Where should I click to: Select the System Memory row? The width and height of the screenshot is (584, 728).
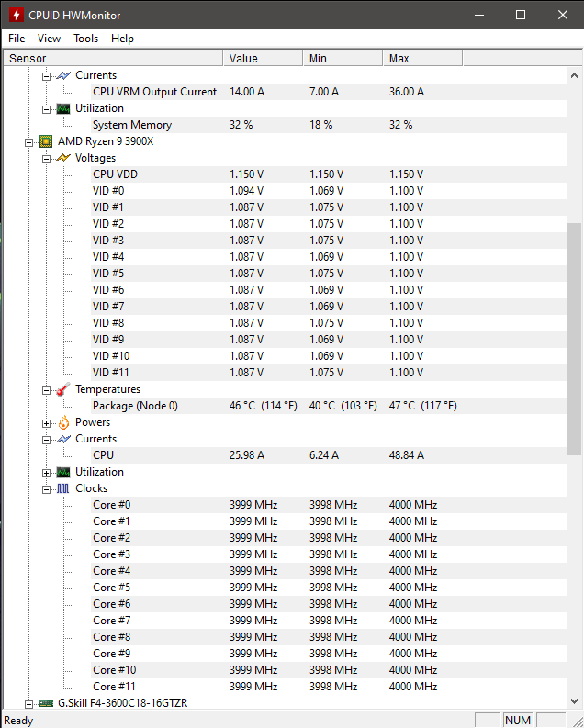click(x=329, y=125)
